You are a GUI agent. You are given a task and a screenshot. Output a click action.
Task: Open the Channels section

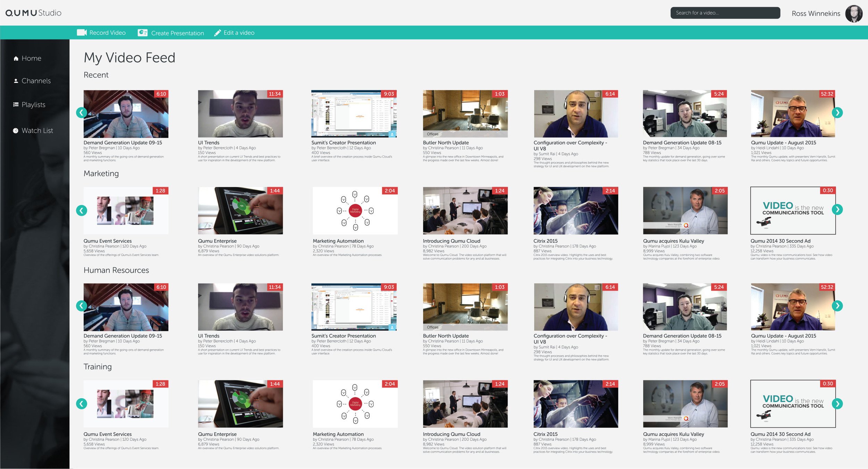pos(36,80)
